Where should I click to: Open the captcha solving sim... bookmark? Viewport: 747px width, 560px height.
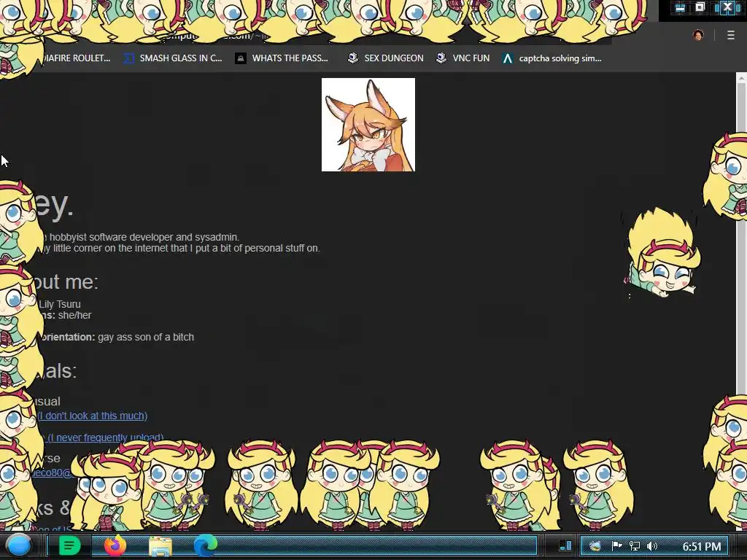551,58
